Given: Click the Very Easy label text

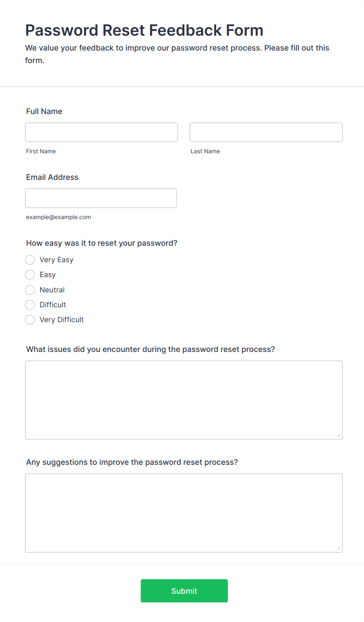Looking at the screenshot, I should [x=56, y=260].
